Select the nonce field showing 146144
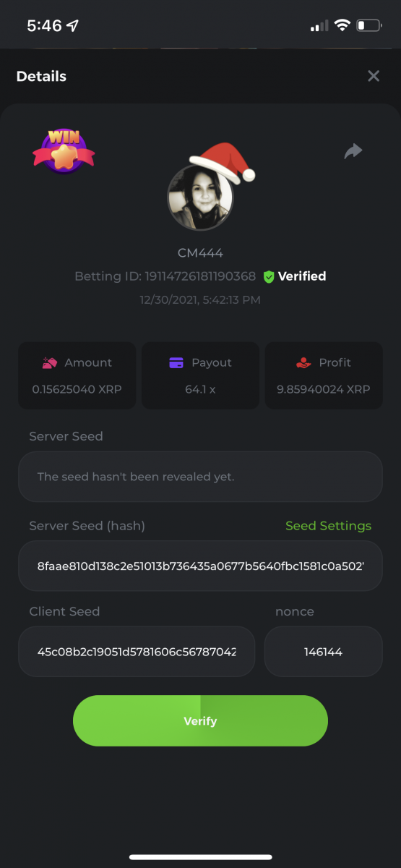 [323, 651]
